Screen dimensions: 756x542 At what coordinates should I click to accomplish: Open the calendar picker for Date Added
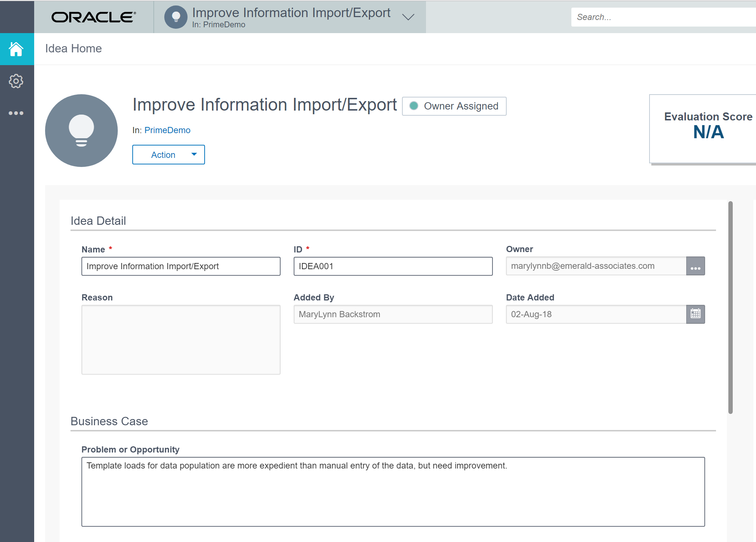click(695, 314)
